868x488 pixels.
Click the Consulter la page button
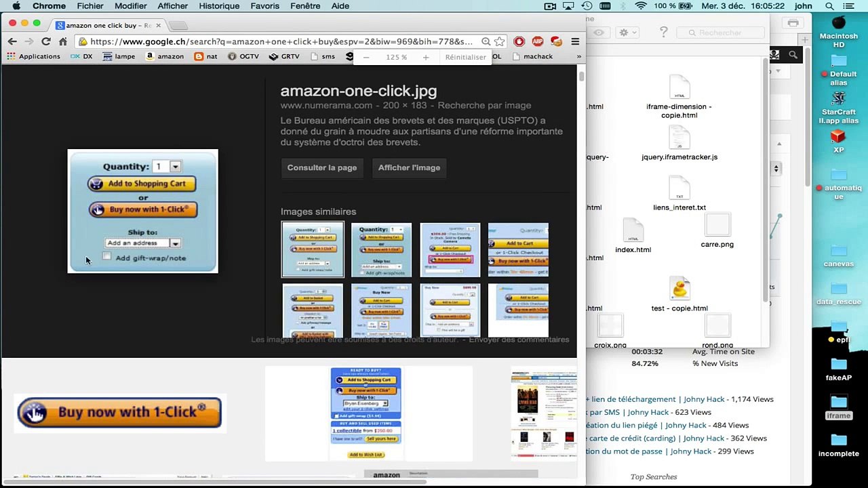click(322, 168)
